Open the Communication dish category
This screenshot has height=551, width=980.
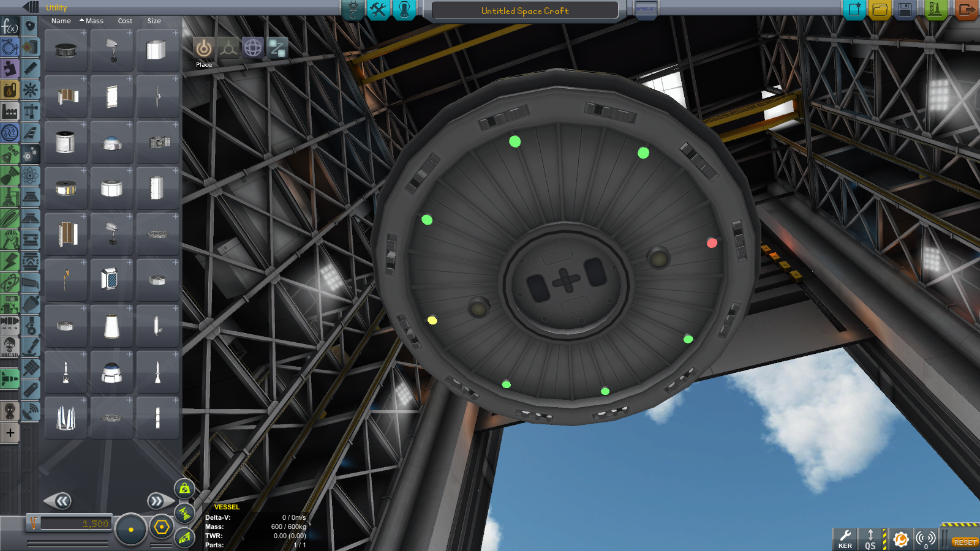[31, 411]
